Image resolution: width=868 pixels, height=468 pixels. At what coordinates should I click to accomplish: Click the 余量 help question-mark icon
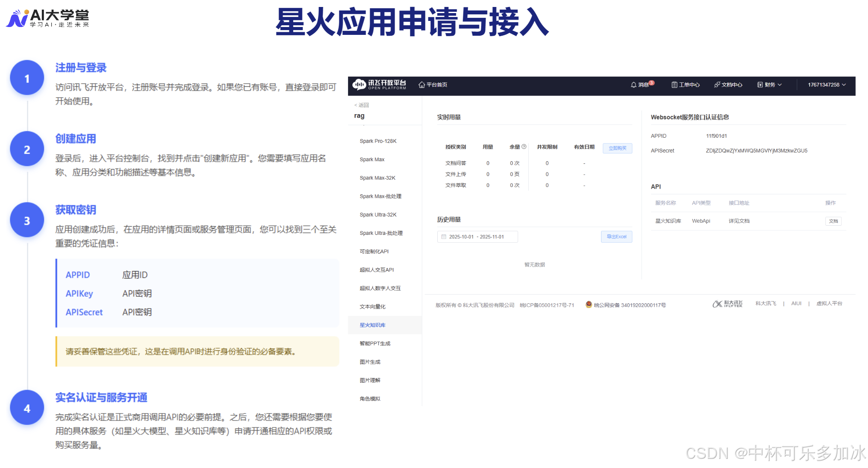tap(524, 147)
